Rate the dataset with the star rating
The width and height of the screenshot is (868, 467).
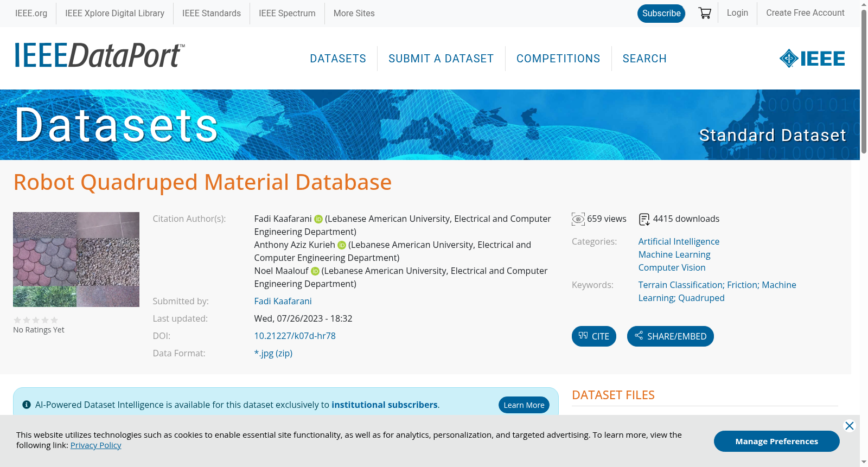tap(36, 320)
